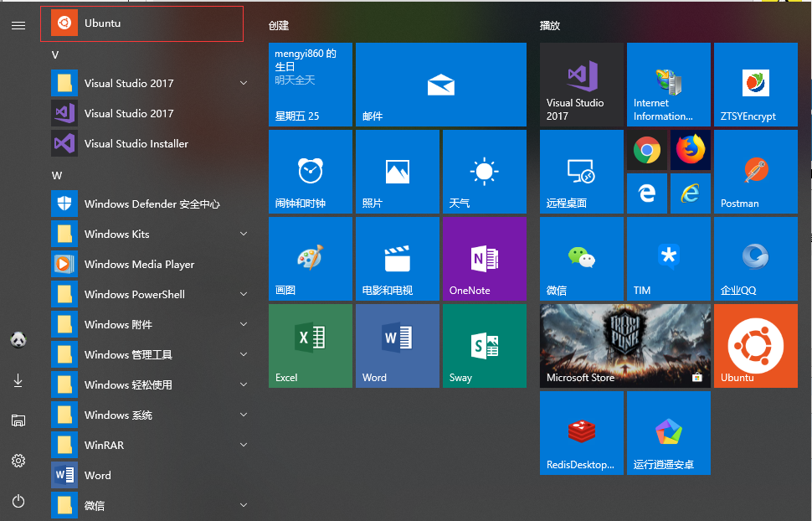
Task: Open the Microsoft Store Frostpunk tile
Action: [x=625, y=346]
